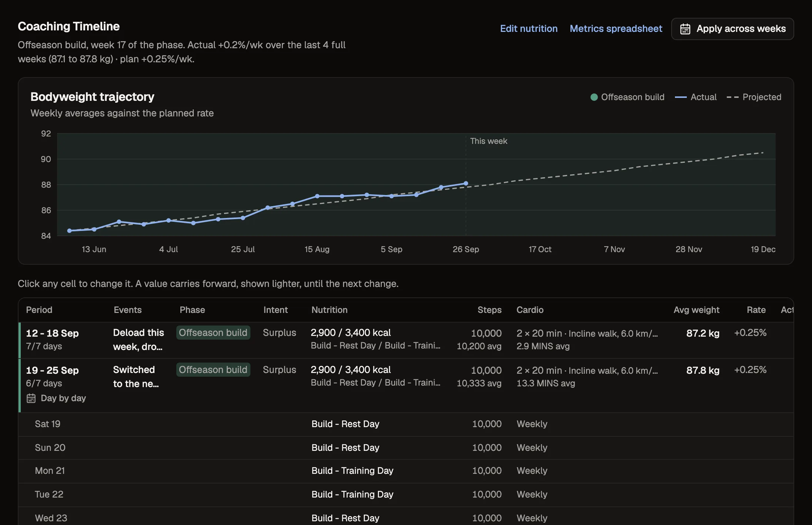
Task: Click the calendar icon beside Day by day
Action: tap(31, 398)
